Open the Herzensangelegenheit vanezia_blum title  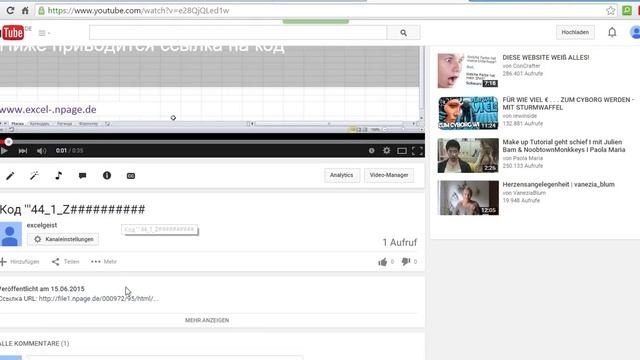[558, 184]
